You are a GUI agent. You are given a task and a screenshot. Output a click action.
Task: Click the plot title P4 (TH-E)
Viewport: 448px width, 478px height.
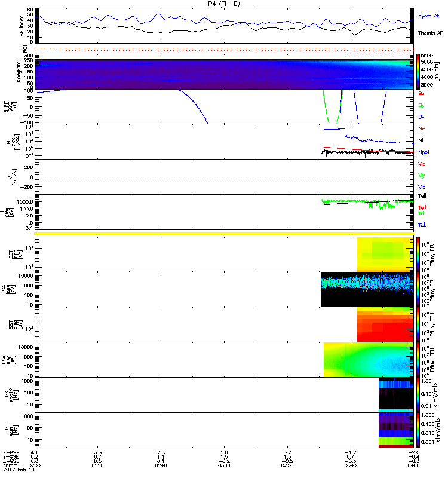223,4
